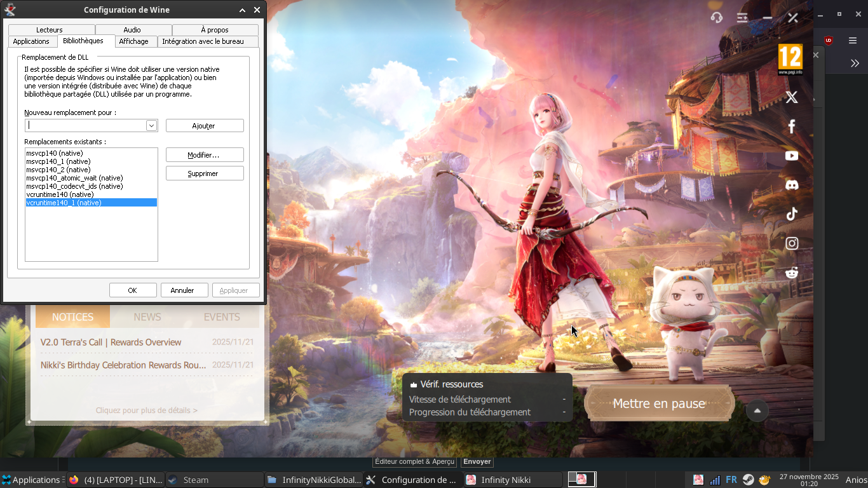Screen dimensions: 868x488
Task: Open the clock showing 27 novembre 2025
Action: point(809,480)
